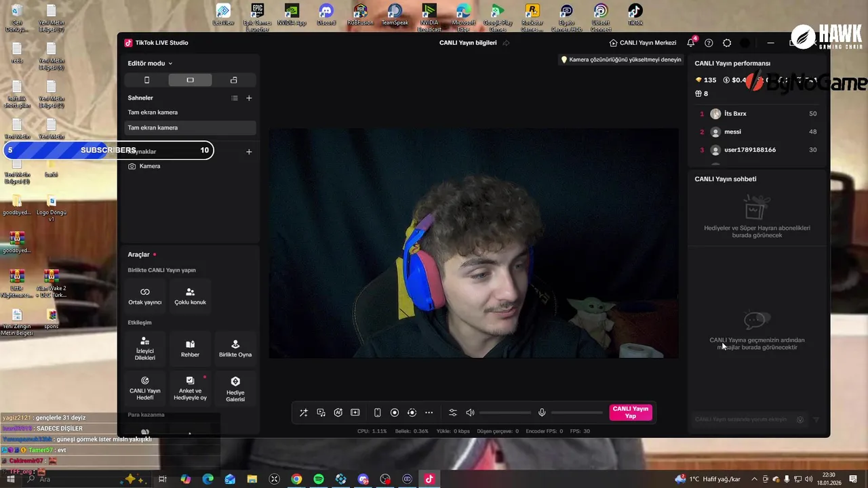Select viewer user1789188166

(x=758, y=150)
